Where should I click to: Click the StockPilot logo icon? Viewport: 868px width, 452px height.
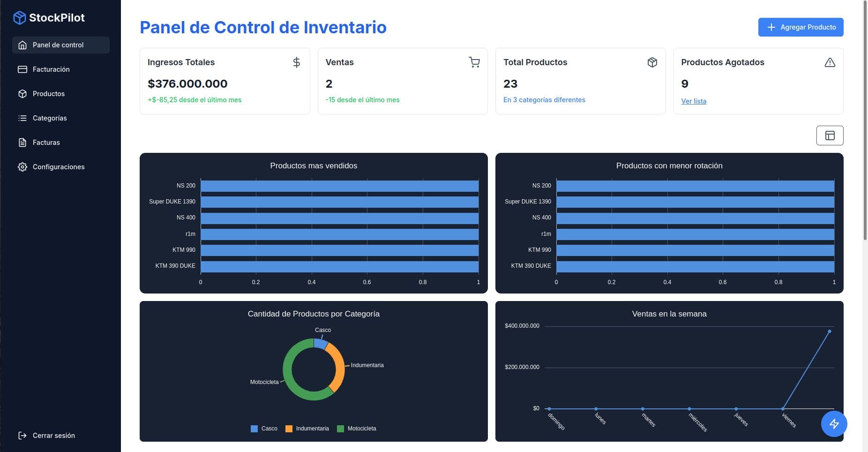pos(19,17)
